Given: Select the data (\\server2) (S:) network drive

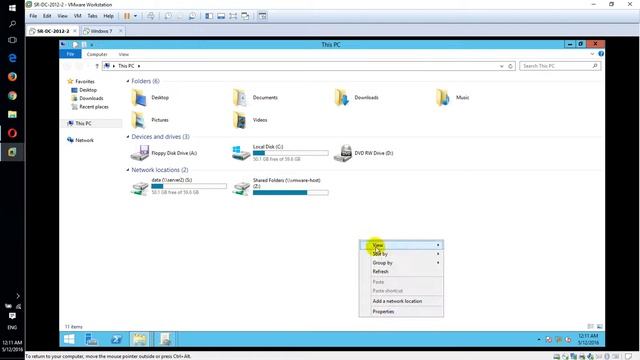Looking at the screenshot, I should [178, 187].
